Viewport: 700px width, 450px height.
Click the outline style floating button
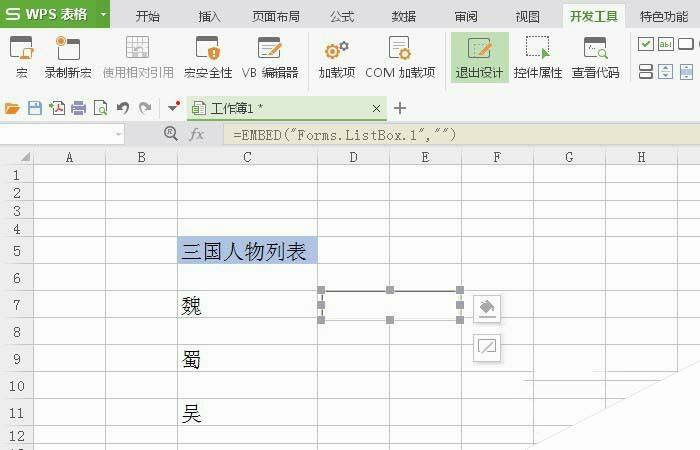click(x=487, y=347)
